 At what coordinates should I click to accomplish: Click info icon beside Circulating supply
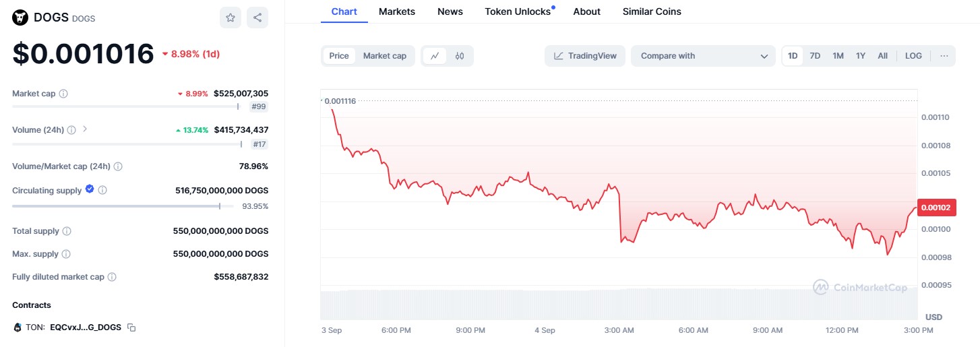pos(102,191)
